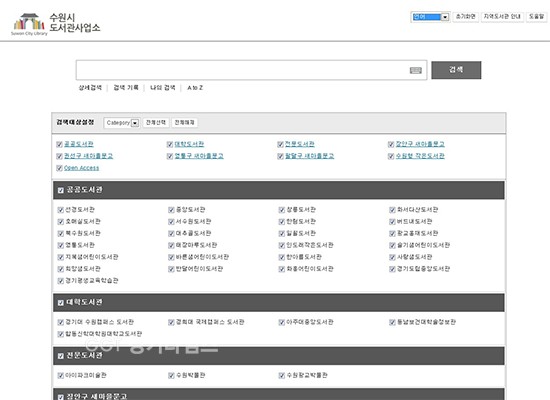Expand the Category dropdown
Screen dimensions: 550x400
[x=122, y=123]
